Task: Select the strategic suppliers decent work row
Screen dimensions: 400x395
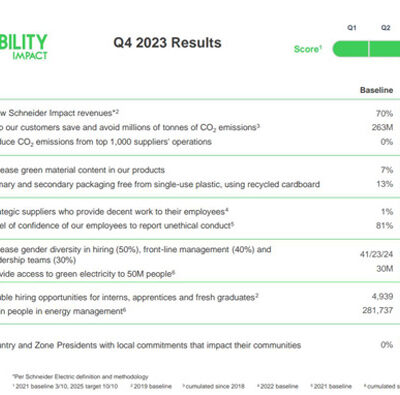Action: tap(200, 212)
